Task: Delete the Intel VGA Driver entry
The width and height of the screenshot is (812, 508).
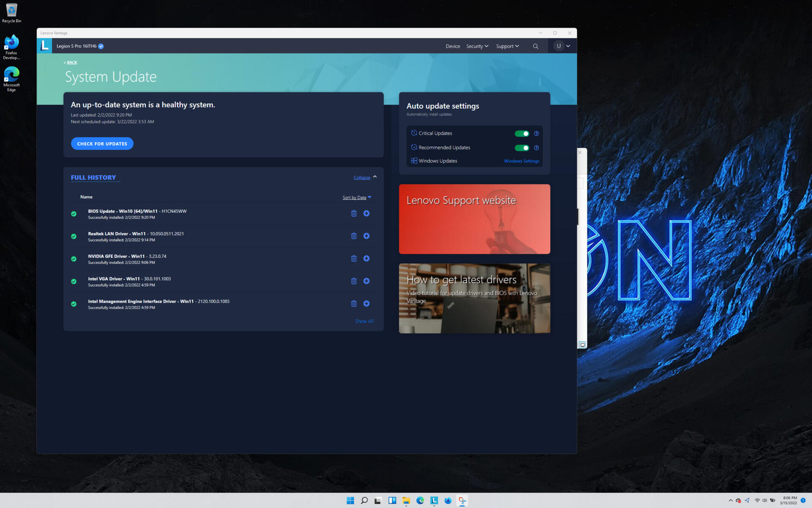Action: [x=354, y=281]
